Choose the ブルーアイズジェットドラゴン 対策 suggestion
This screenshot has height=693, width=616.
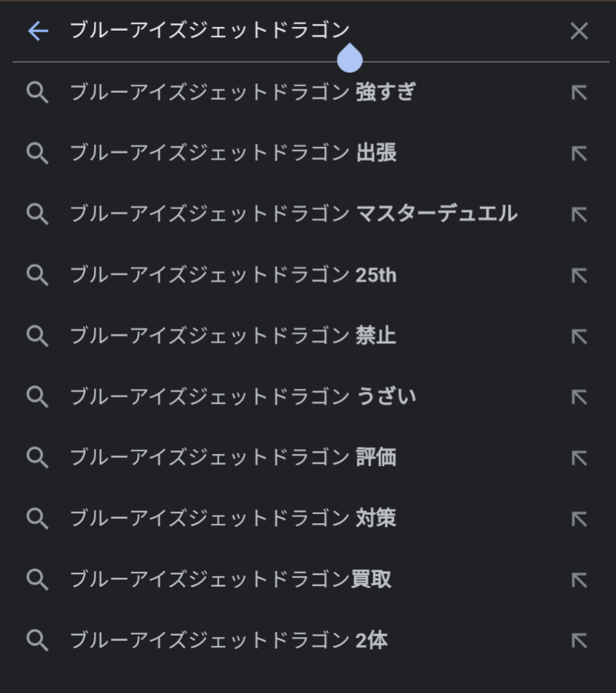tap(233, 519)
